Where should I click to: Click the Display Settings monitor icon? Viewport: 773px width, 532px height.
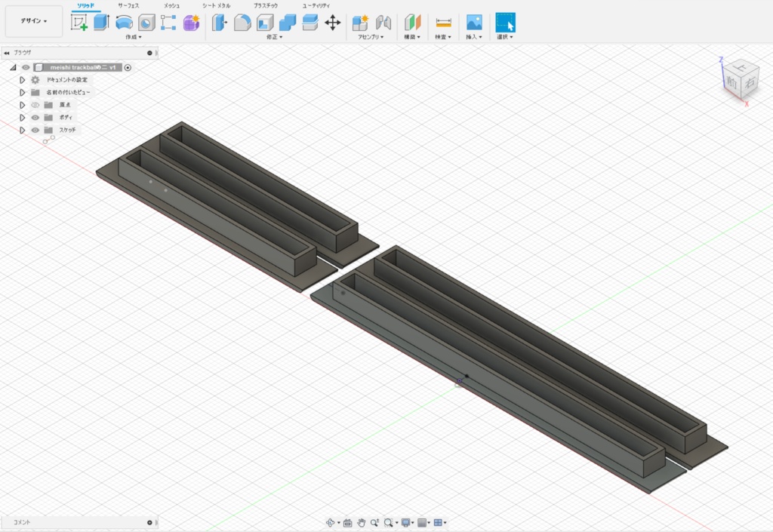tap(405, 523)
